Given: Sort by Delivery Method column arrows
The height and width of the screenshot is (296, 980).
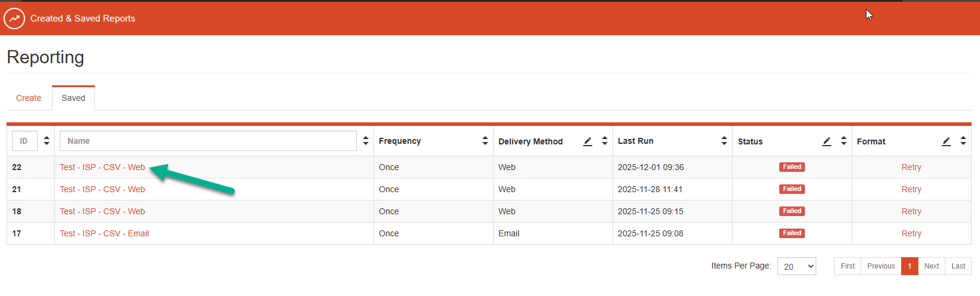Looking at the screenshot, I should (605, 141).
